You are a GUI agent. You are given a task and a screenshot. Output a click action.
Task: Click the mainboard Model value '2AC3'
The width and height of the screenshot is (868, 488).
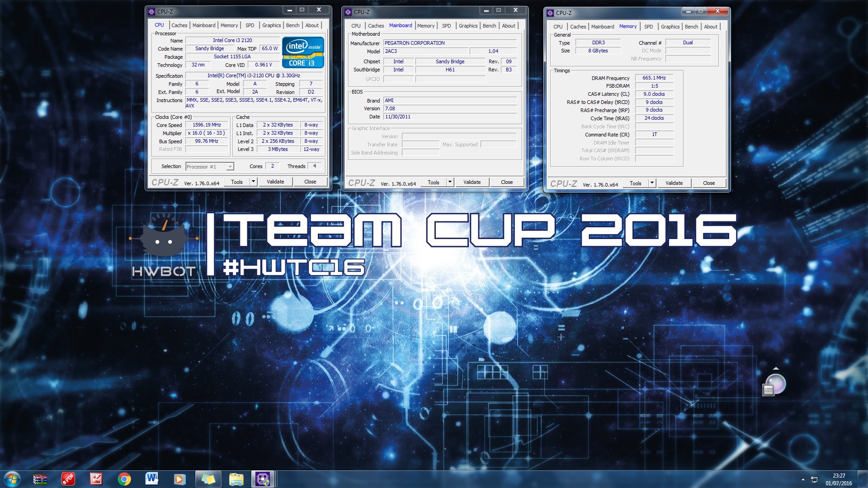425,51
